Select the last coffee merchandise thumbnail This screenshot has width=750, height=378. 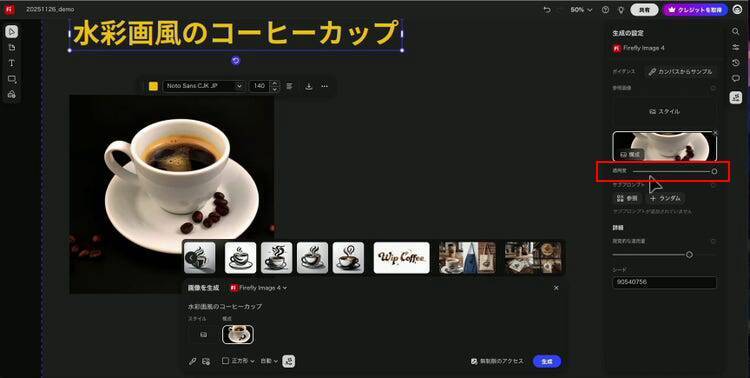[x=533, y=257]
